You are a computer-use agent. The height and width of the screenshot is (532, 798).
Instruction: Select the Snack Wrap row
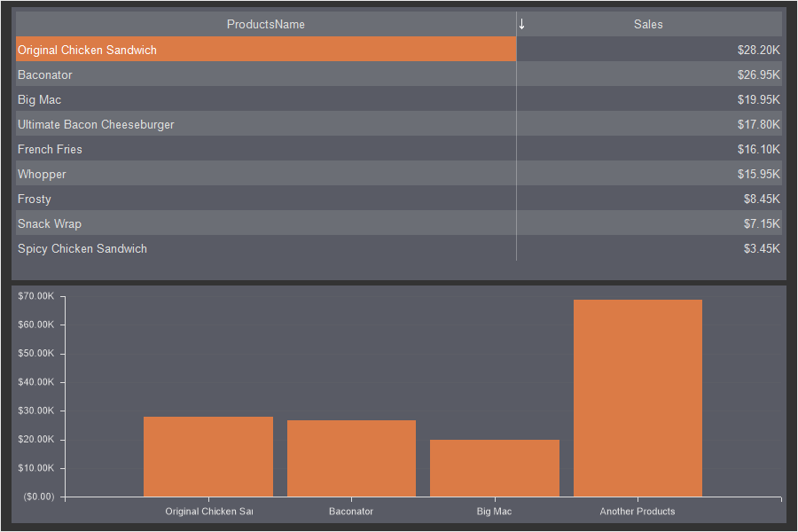(265, 223)
